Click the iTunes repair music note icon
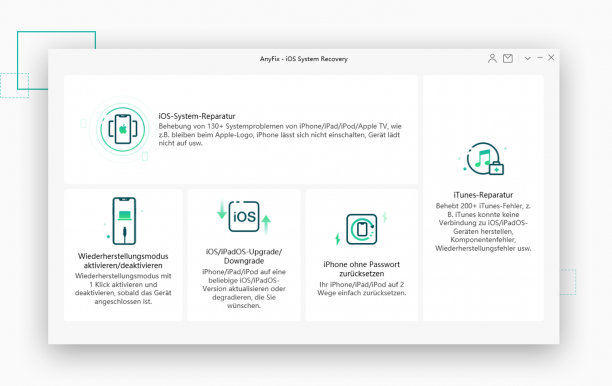612x386 pixels. pos(483,158)
